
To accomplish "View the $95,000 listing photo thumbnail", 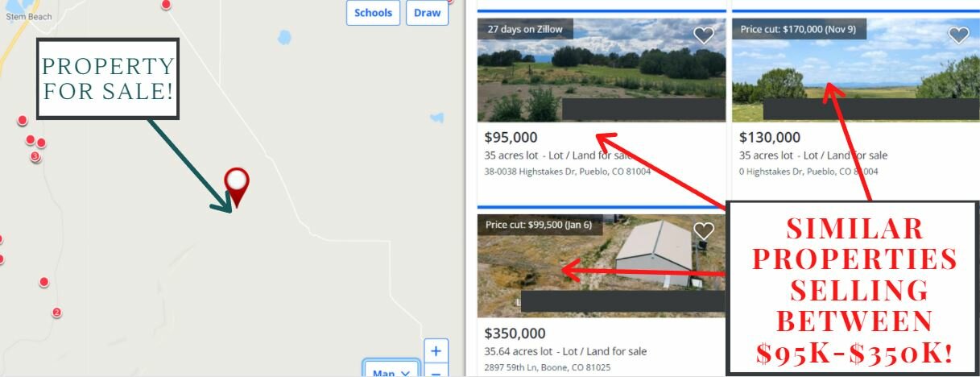I will (602, 70).
